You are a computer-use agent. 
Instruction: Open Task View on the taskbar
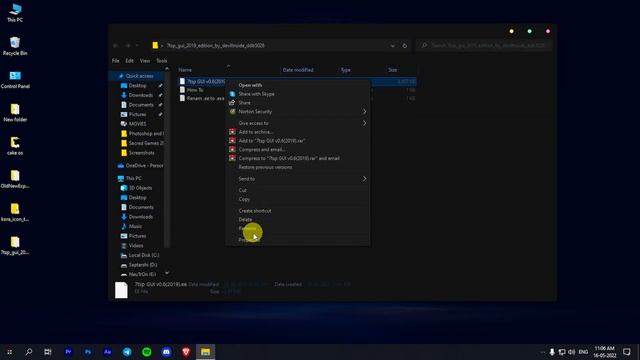click(x=48, y=352)
